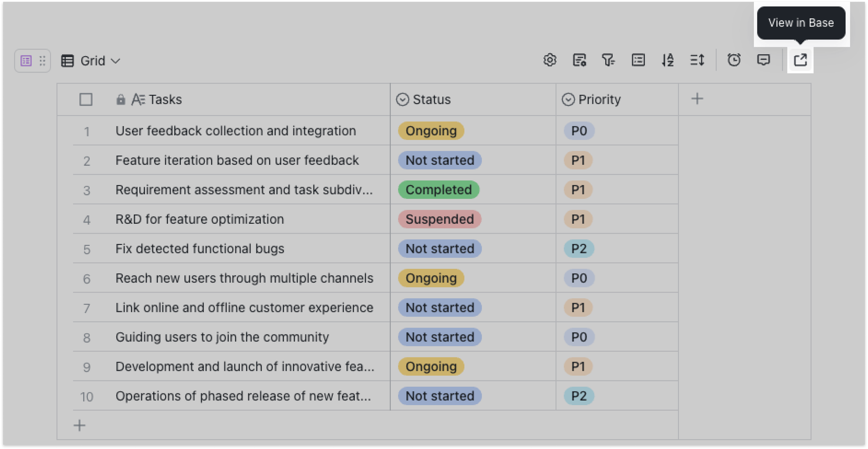Check the row for Fix detected functional bugs
This screenshot has height=449, width=868.
[87, 249]
